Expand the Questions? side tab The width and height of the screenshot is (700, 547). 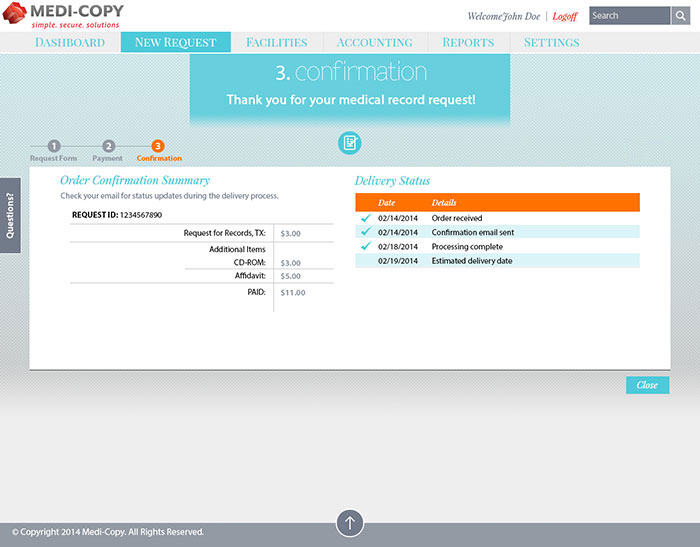(10, 216)
